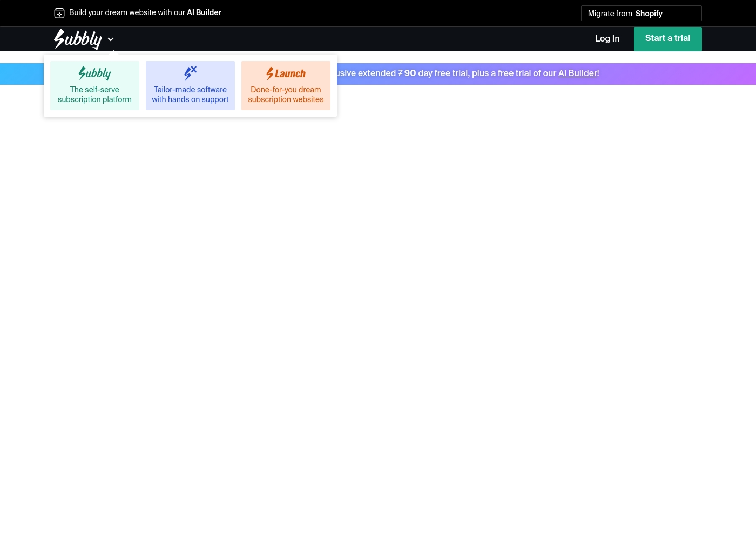Click the blue lightning bolt X icon
Viewport: 756px width, 540px height.
coord(190,73)
